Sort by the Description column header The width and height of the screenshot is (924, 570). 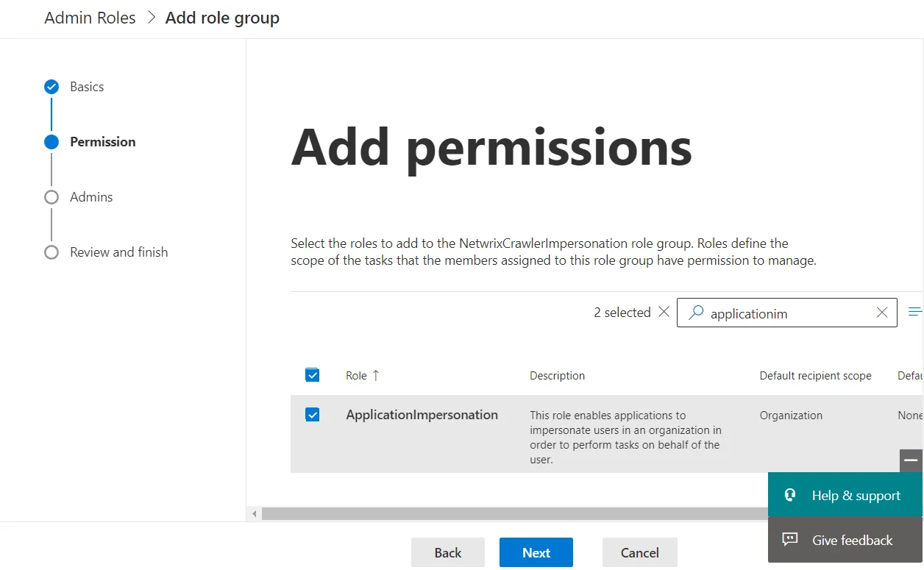[x=557, y=376]
